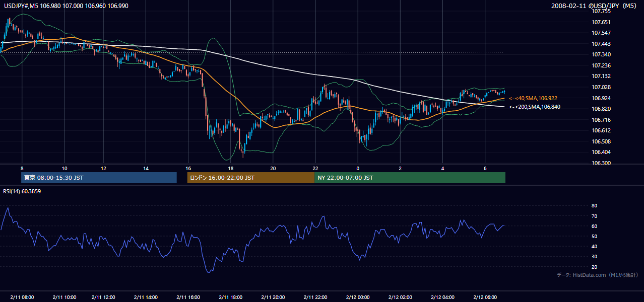Select the Tokyo session bar 東京 08:00-15:30 JST
Viewport: 644px width, 302px height.
point(99,178)
